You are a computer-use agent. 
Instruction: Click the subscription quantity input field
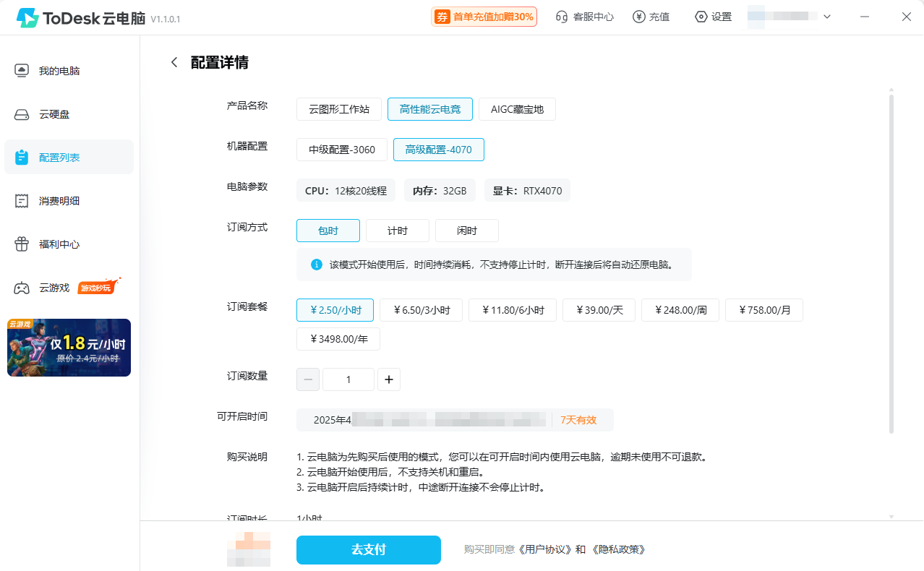point(348,379)
